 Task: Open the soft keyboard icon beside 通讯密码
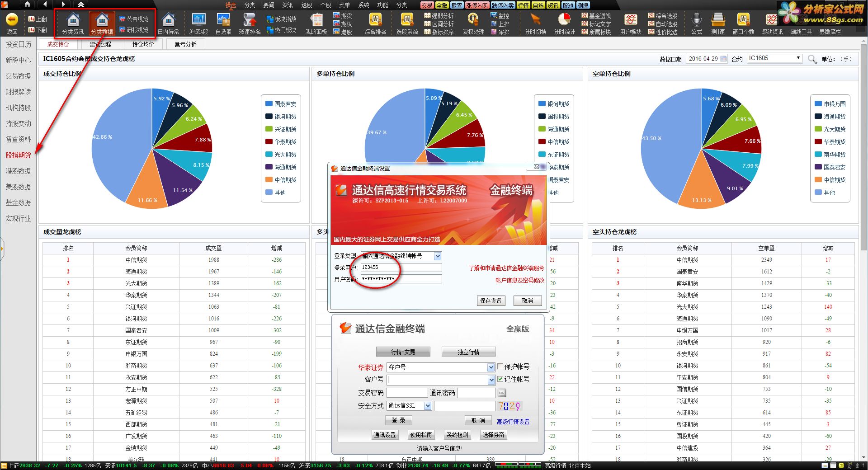tap(501, 393)
